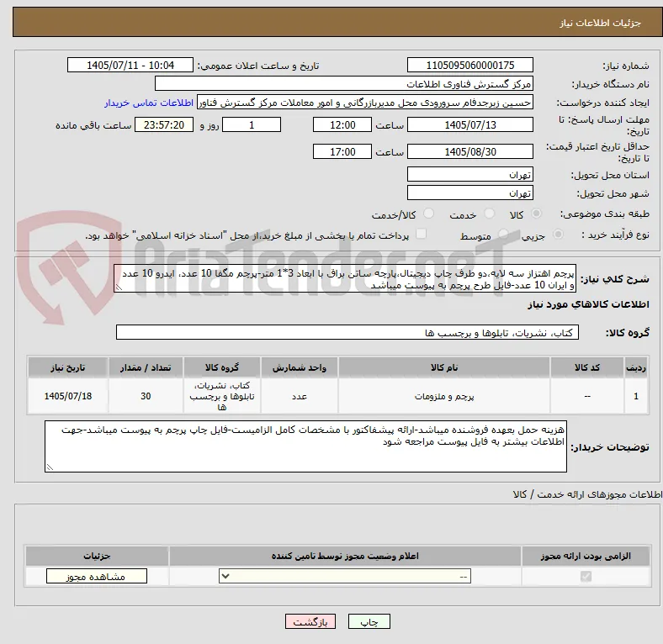Click the تاریخ نیاز column header
Viewport: 663px width, 644px height.
68,367
